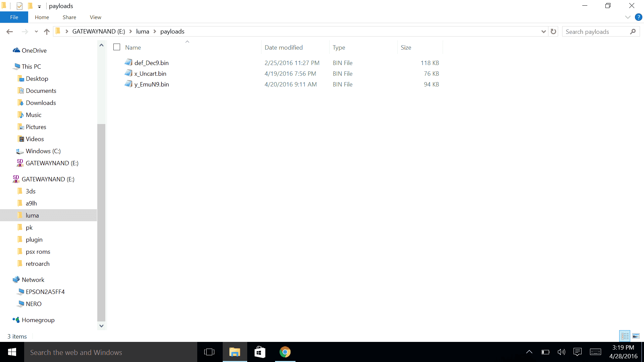The image size is (644, 362).
Task: Switch to the Home ribbon tab
Action: (42, 17)
